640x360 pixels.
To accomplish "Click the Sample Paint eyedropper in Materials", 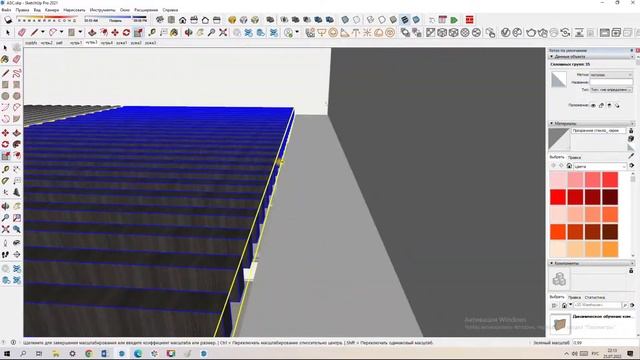I will 631,156.
